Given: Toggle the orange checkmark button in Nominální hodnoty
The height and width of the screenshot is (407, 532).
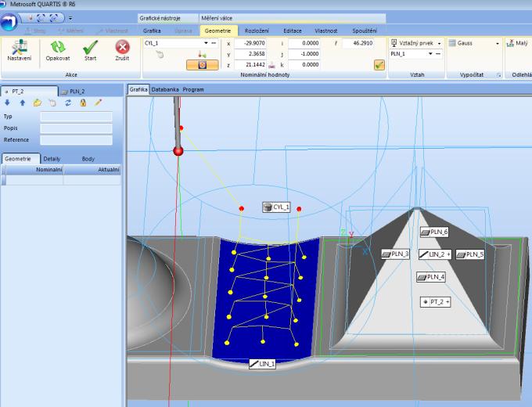Looking at the screenshot, I should click(379, 65).
